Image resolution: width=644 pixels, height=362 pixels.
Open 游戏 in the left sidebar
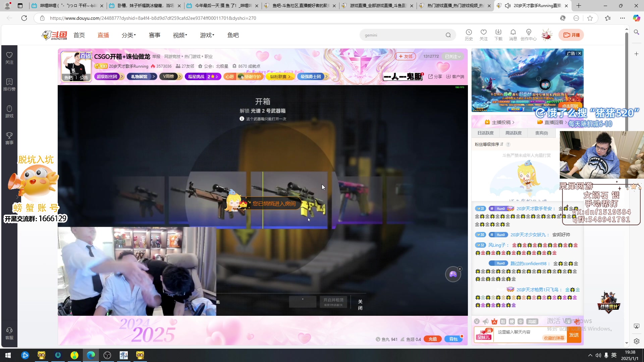point(9,111)
